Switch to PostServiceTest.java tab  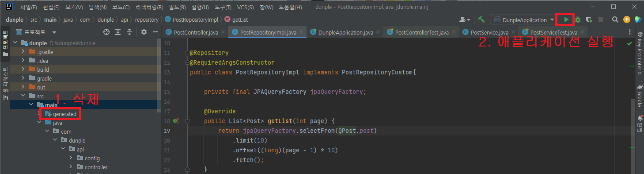(554, 32)
